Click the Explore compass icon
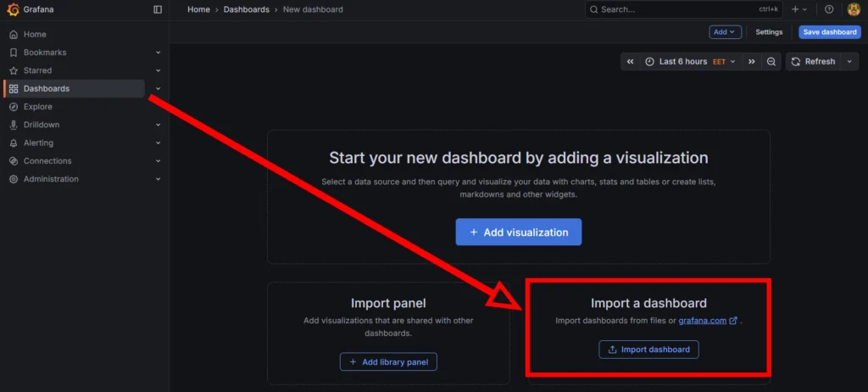 [x=14, y=107]
